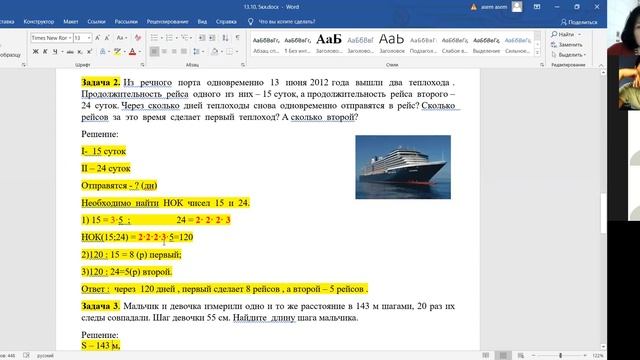Image resolution: width=640 pixels, height=360 pixels.
Task: Insert multilevel list
Action: 184,38
